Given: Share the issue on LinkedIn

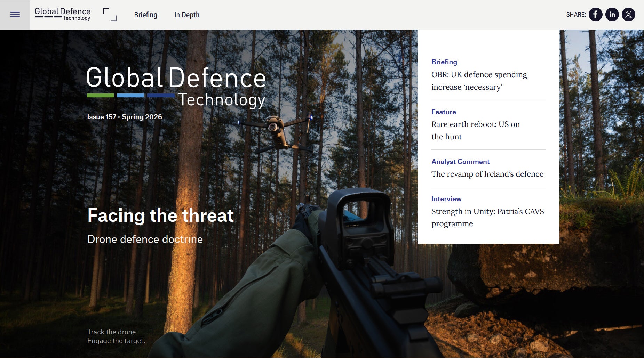Looking at the screenshot, I should coord(612,14).
